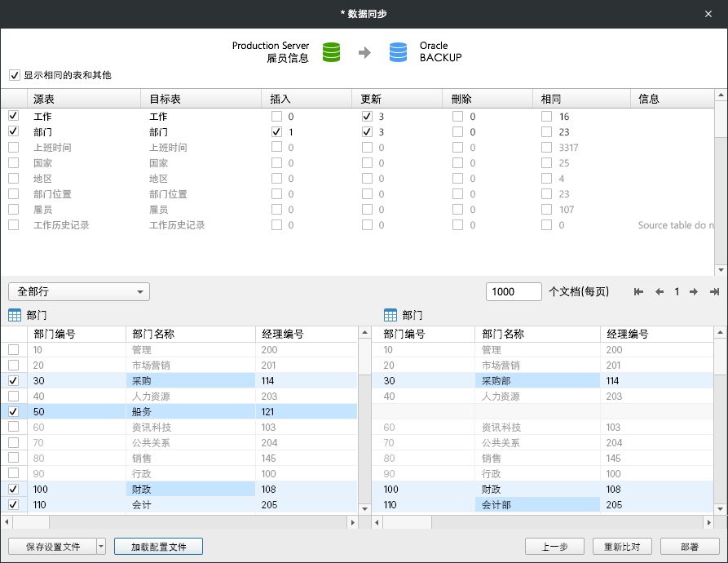Jump to the last page of records

tap(714, 292)
